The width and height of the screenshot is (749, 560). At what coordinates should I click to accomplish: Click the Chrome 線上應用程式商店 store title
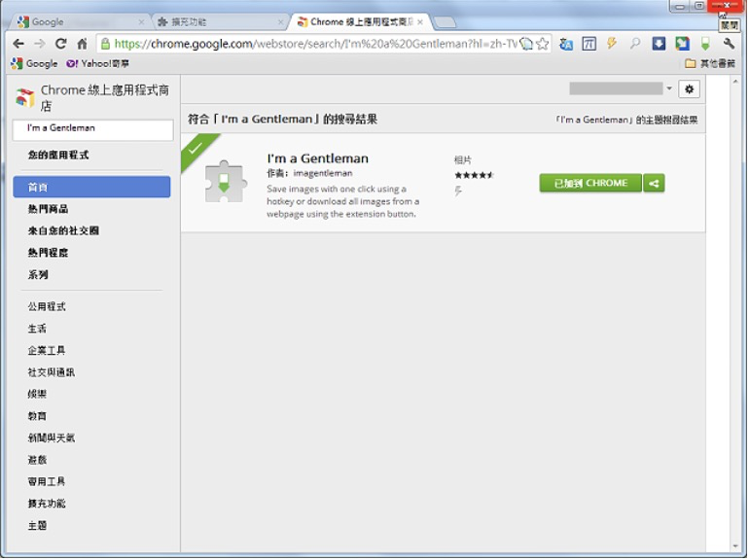[105, 97]
